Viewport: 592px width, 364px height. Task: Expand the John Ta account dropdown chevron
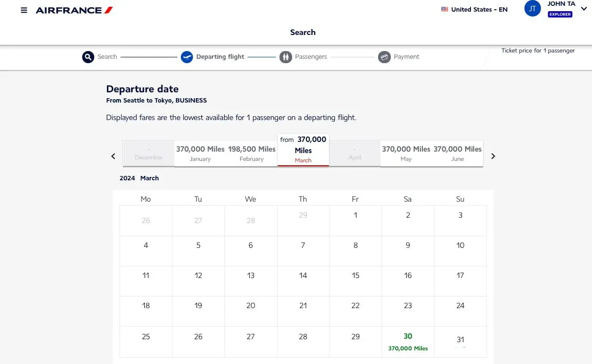[x=584, y=8]
